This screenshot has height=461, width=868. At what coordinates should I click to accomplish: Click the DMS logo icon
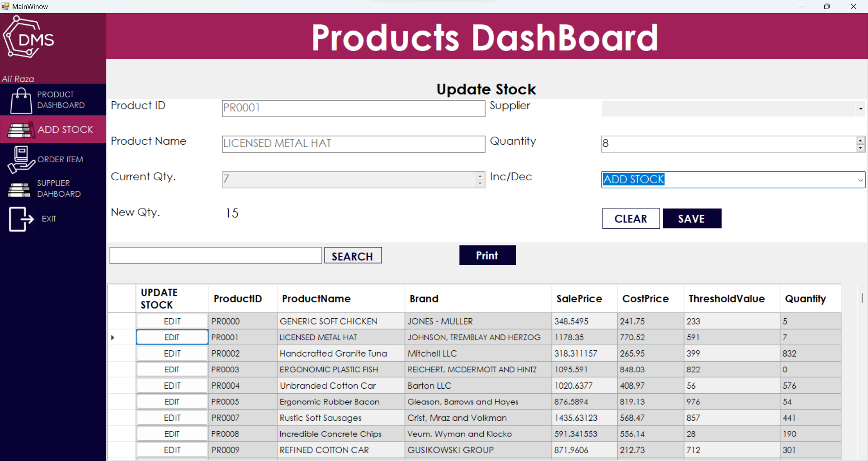coord(28,38)
